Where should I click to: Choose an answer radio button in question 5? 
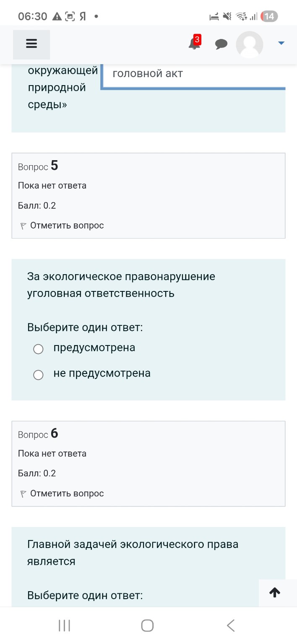pos(38,349)
